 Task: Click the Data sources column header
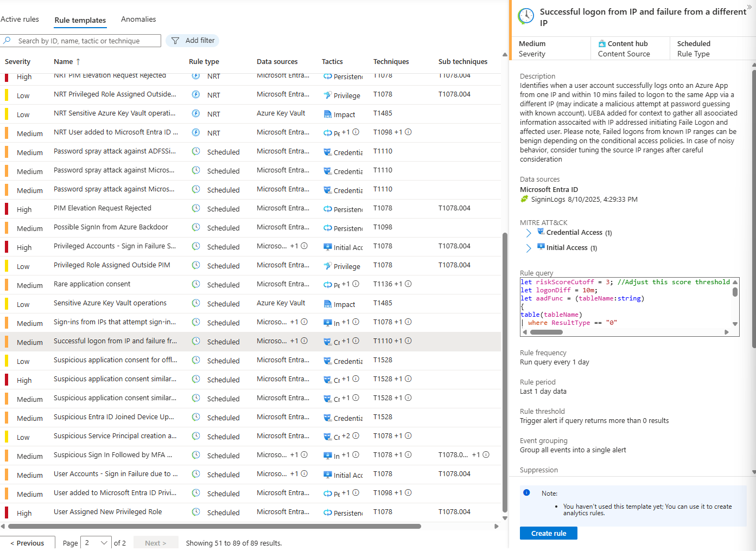277,62
